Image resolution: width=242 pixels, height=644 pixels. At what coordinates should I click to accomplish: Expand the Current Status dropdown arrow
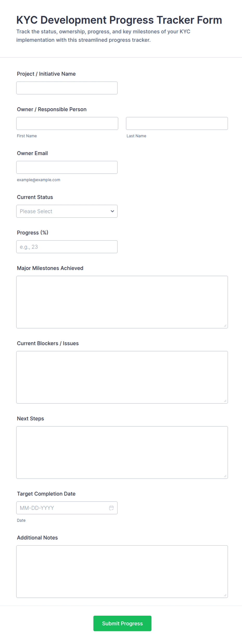pos(112,211)
